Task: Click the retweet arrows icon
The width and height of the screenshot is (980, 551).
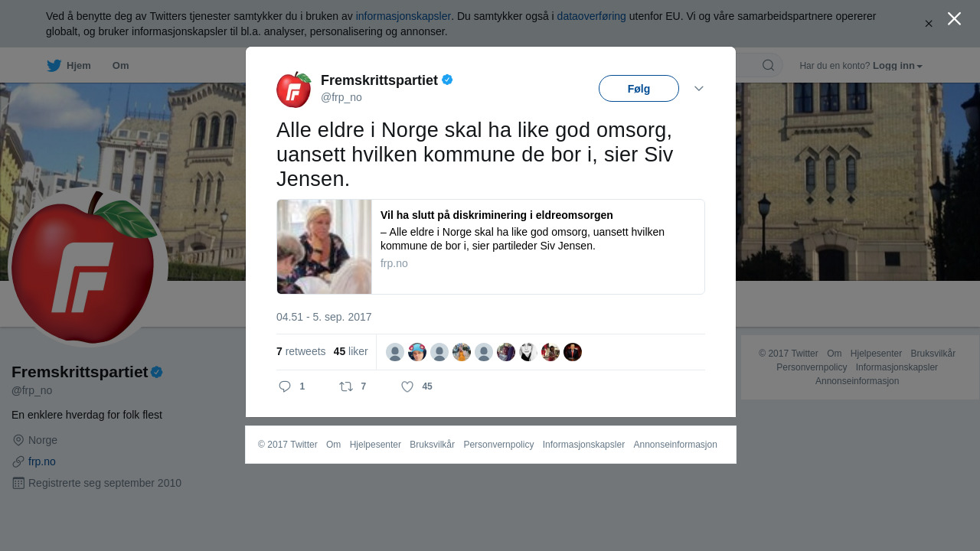Action: (346, 386)
